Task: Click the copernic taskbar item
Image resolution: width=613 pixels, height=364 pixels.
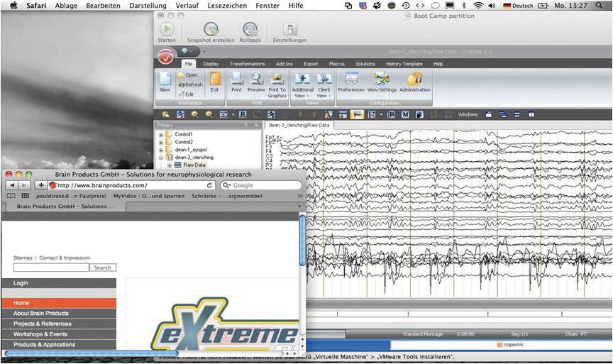Action: click(x=510, y=345)
